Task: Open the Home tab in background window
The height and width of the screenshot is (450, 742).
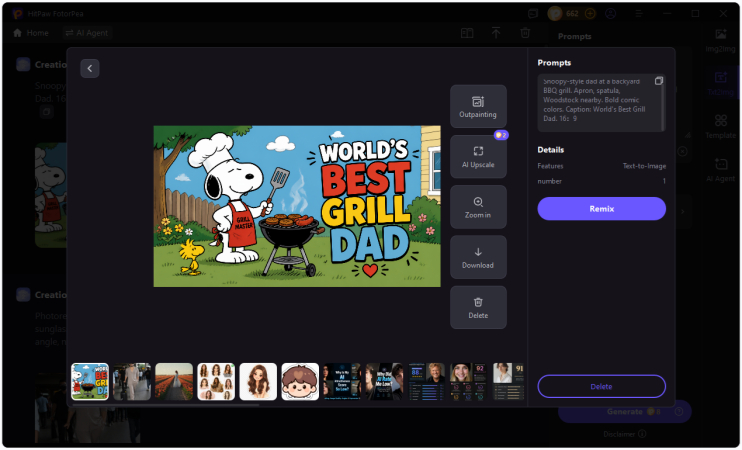Action: pos(31,33)
